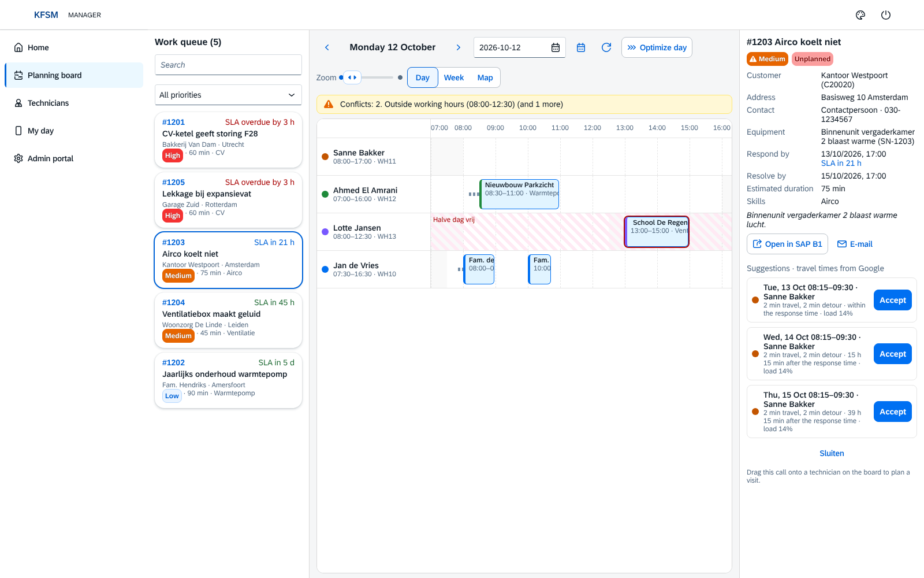Viewport: 924px width, 578px height.
Task: Click the Nieuwbouw Parkzicht appointment block
Action: click(519, 194)
